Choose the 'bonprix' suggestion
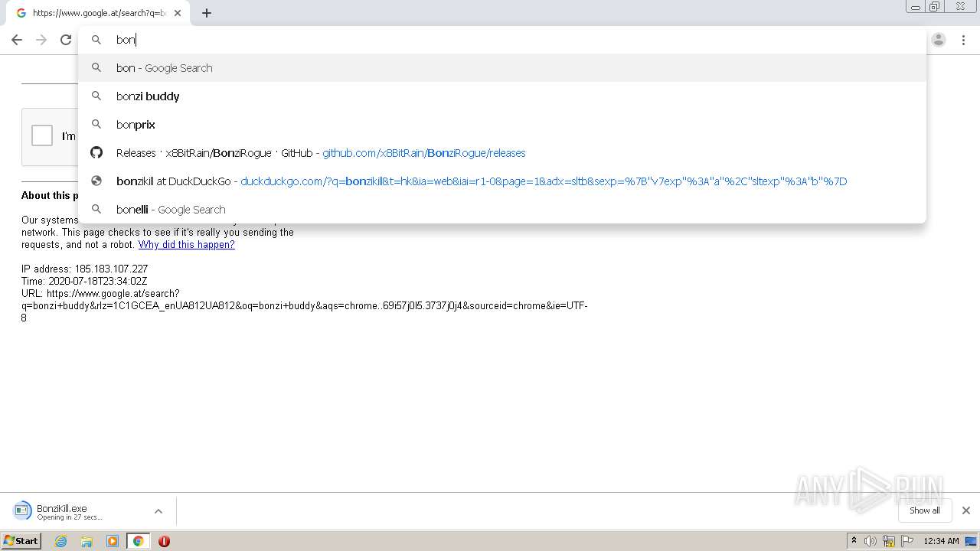The width and height of the screenshot is (980, 551). (x=502, y=125)
